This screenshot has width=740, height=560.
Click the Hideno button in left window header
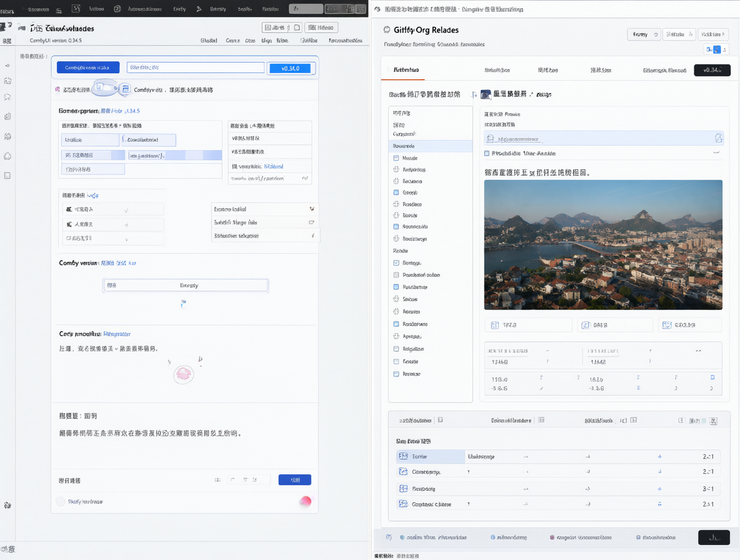pos(321,27)
